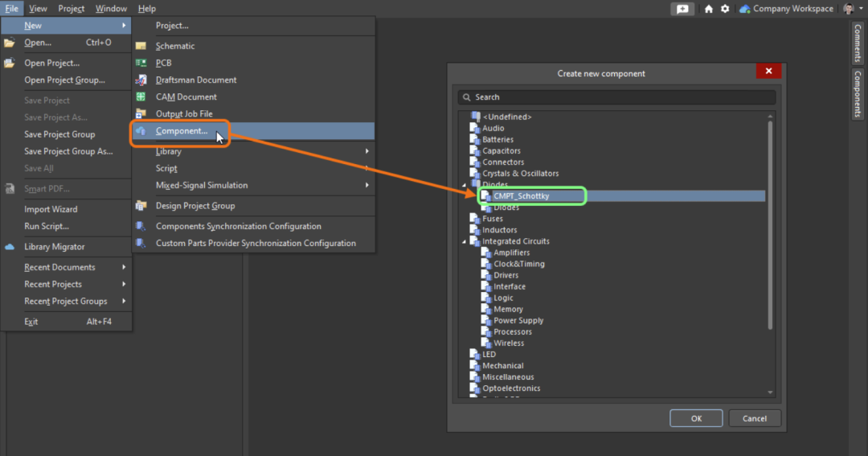Click the Memory folder icon
The image size is (868, 456).
[x=486, y=309]
